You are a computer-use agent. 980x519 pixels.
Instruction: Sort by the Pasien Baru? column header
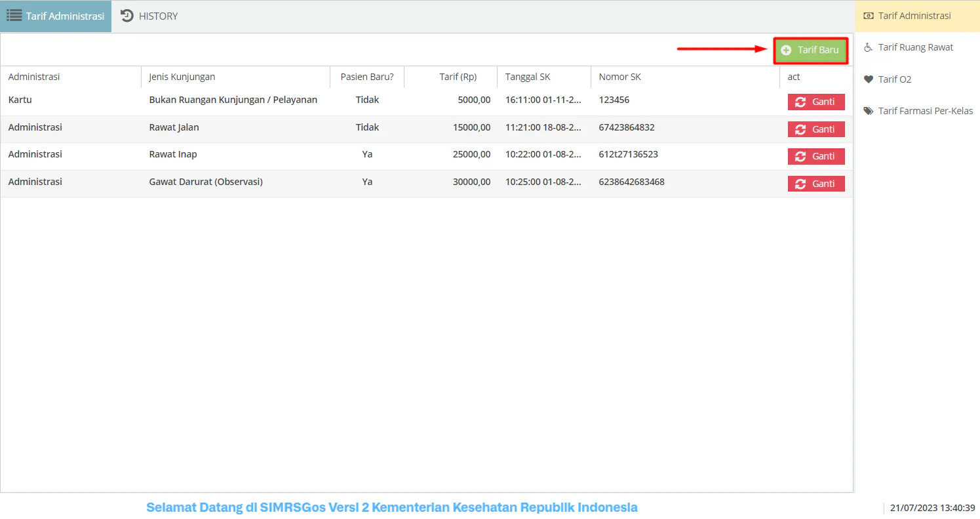pyautogui.click(x=367, y=77)
